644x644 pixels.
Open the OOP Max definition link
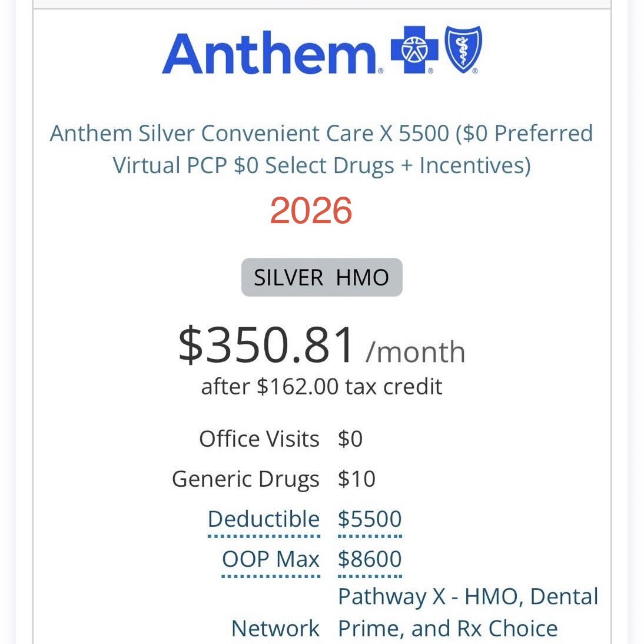(271, 559)
